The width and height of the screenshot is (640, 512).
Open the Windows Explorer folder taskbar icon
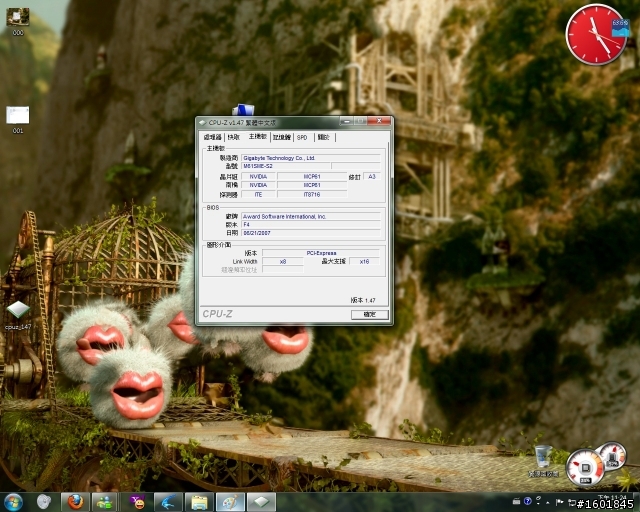(x=199, y=502)
